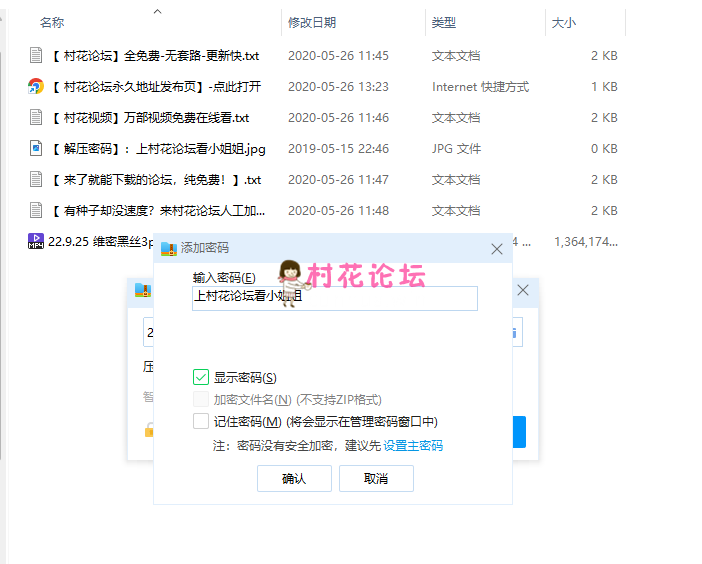The width and height of the screenshot is (702, 564).
Task: Click the 有种子却没速度 text file icon
Action: [36, 211]
